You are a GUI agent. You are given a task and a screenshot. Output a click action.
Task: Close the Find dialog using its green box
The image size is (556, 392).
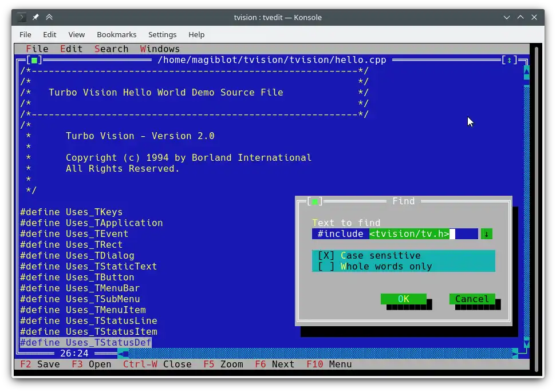(x=315, y=201)
